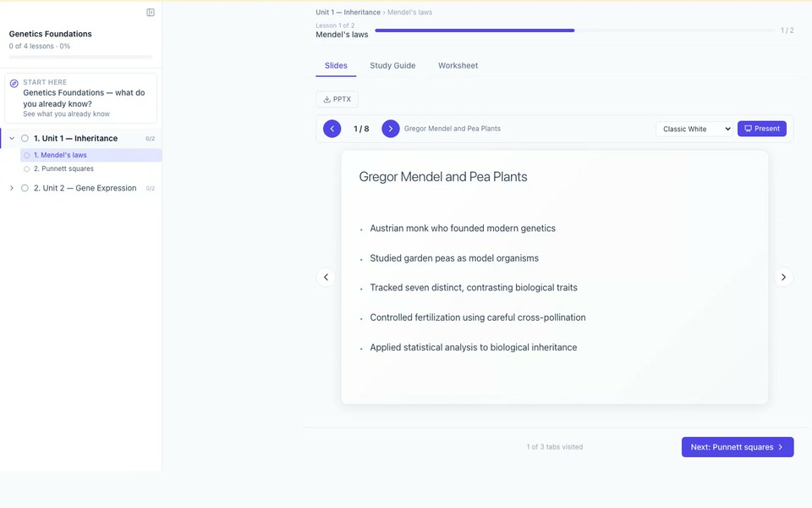Screen dimensions: 812x508
Task: Select the Mendel's laws lesson in sidebar
Action: pos(91,155)
